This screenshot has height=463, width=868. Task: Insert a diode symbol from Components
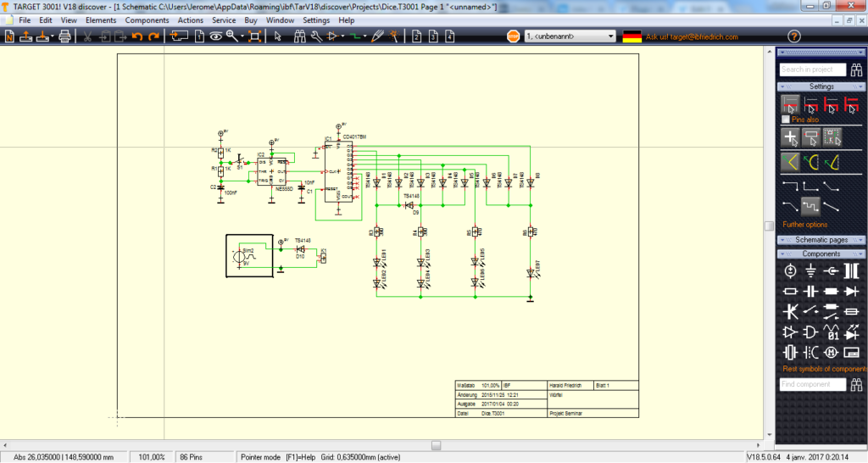(x=851, y=292)
